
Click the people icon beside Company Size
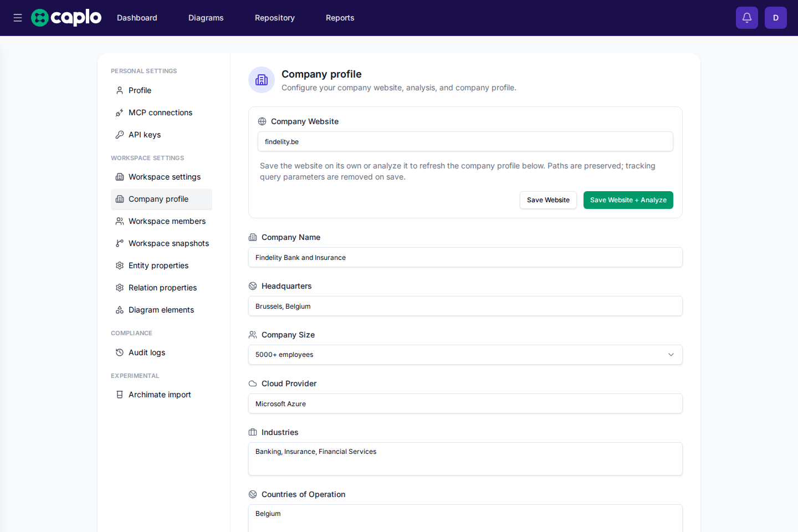point(253,335)
